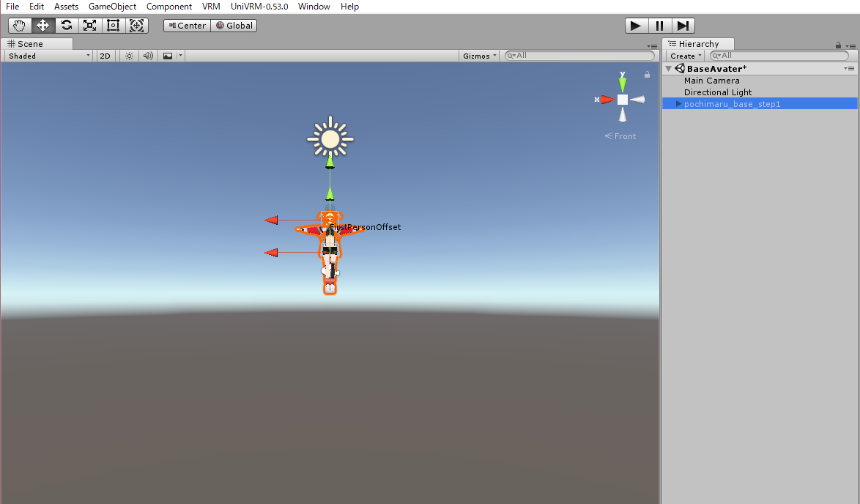Open the Assets menu
Viewport: 860px width, 504px height.
point(67,7)
